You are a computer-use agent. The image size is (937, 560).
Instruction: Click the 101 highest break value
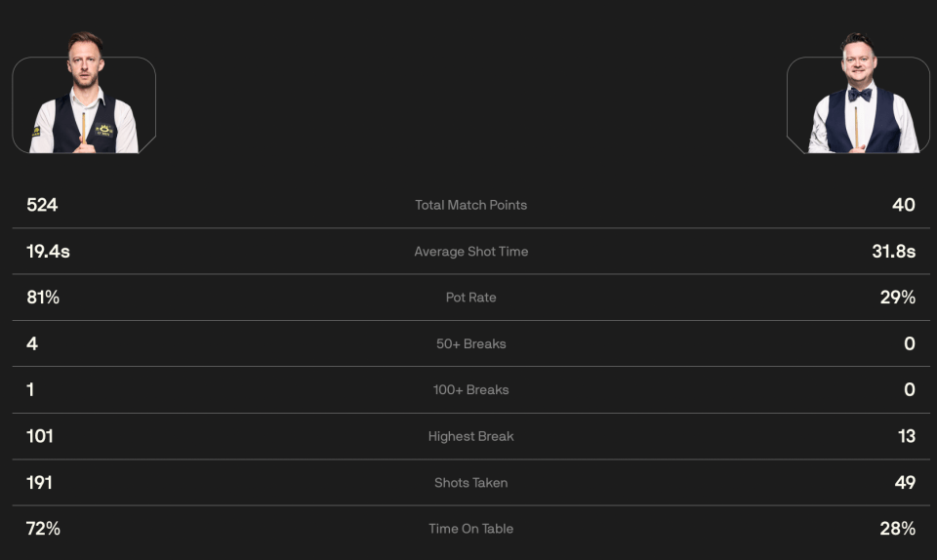[39, 436]
